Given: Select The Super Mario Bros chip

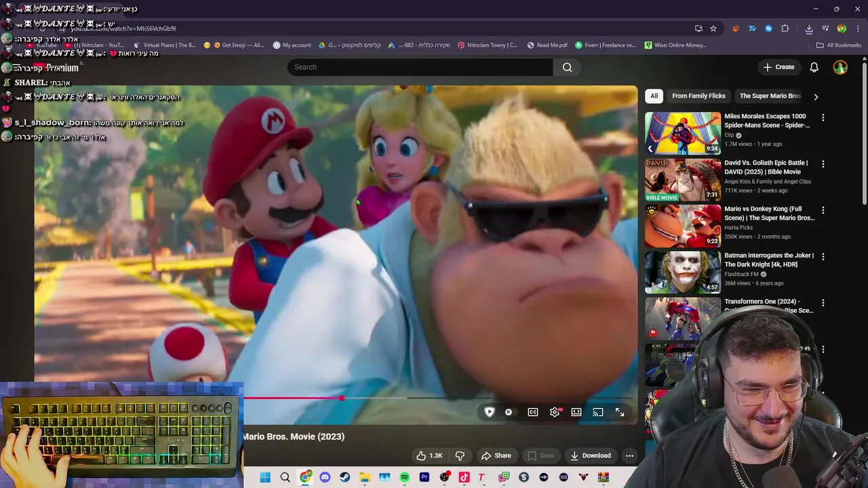Looking at the screenshot, I should pyautogui.click(x=770, y=96).
